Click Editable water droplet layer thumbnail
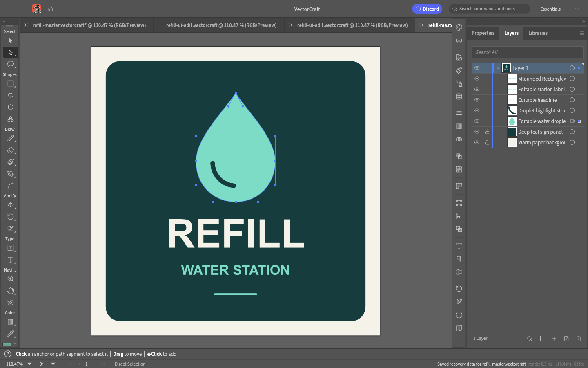Screen dimensions: 588x368 coord(512,121)
